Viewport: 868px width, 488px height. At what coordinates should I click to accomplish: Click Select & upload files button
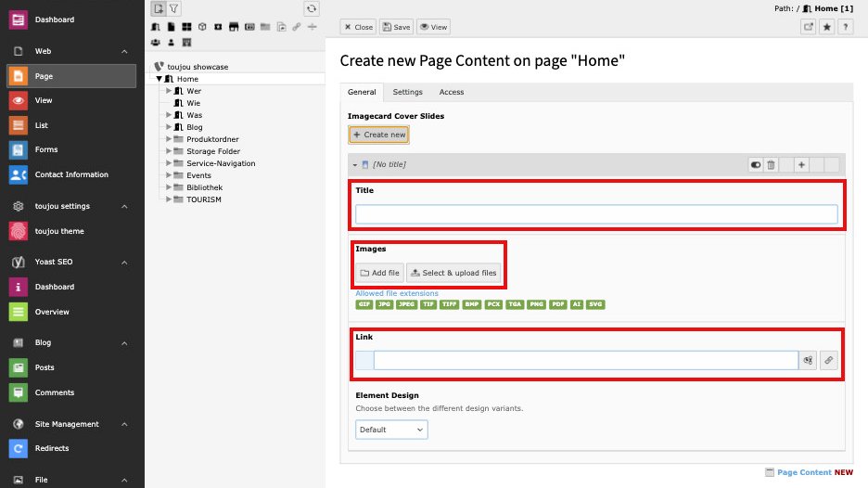(453, 273)
